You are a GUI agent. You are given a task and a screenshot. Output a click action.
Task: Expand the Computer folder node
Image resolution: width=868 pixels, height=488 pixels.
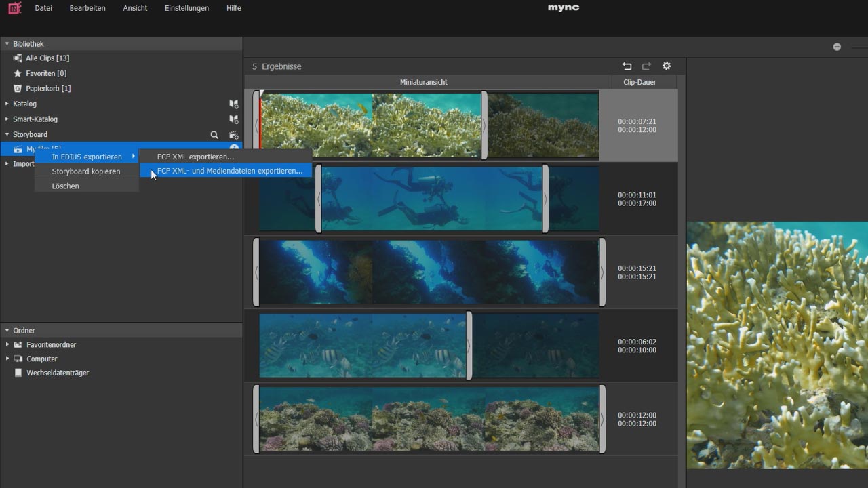[7, 359]
